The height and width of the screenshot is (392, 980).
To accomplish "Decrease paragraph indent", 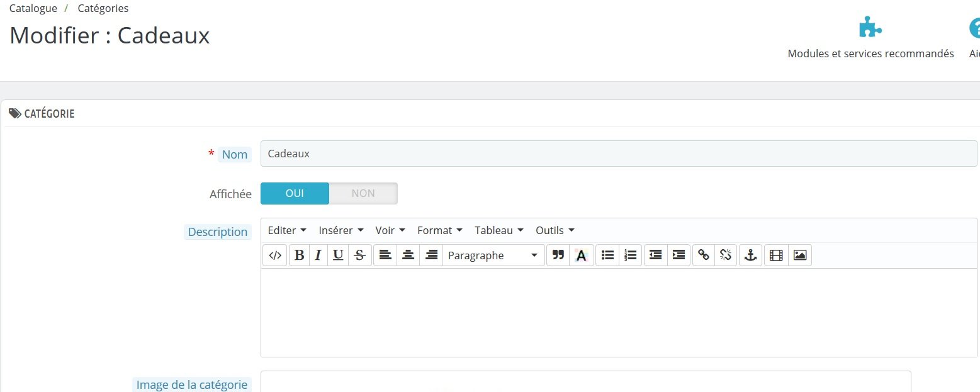I will (x=656, y=255).
